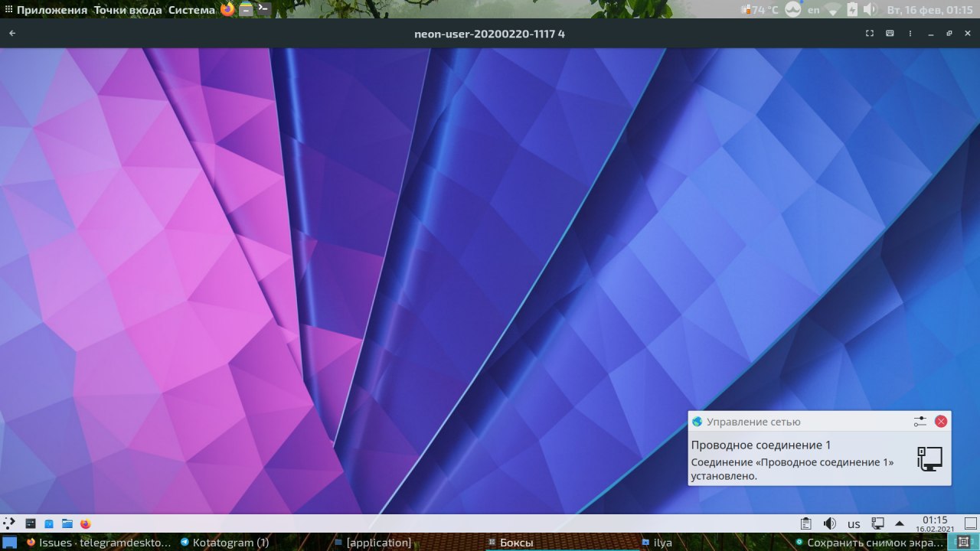Open the Система menu

tap(192, 10)
